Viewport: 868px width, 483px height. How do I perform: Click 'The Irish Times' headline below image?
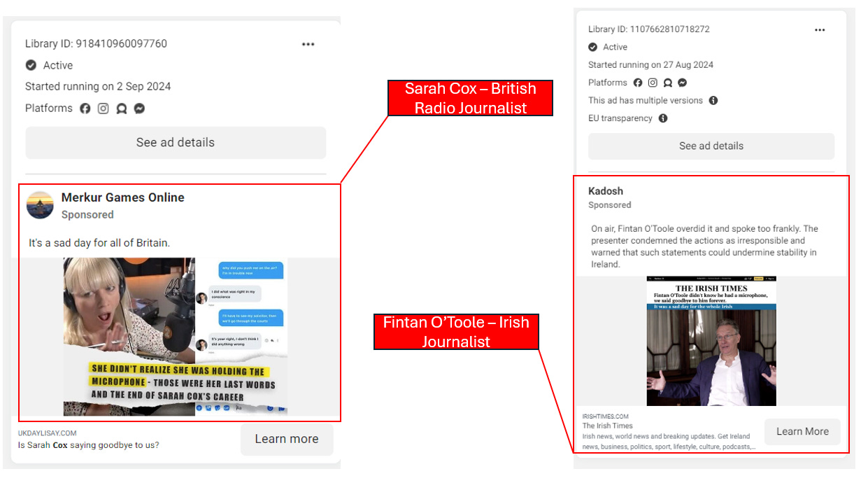pos(608,426)
